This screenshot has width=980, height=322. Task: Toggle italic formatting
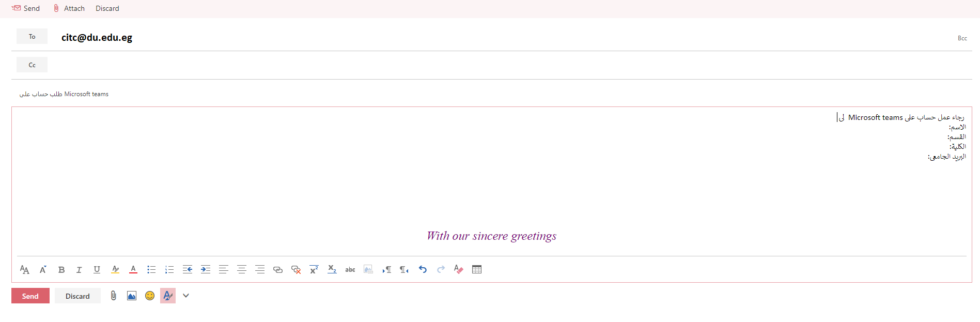pyautogui.click(x=79, y=269)
